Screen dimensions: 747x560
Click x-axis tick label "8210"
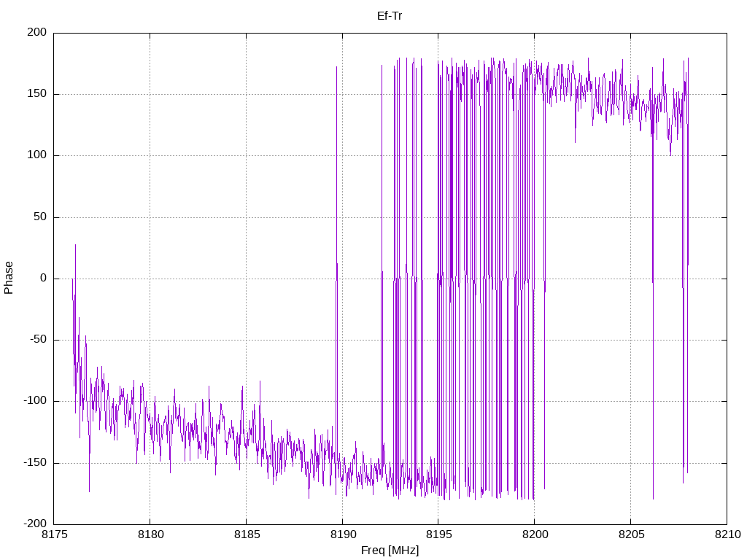pos(727,534)
